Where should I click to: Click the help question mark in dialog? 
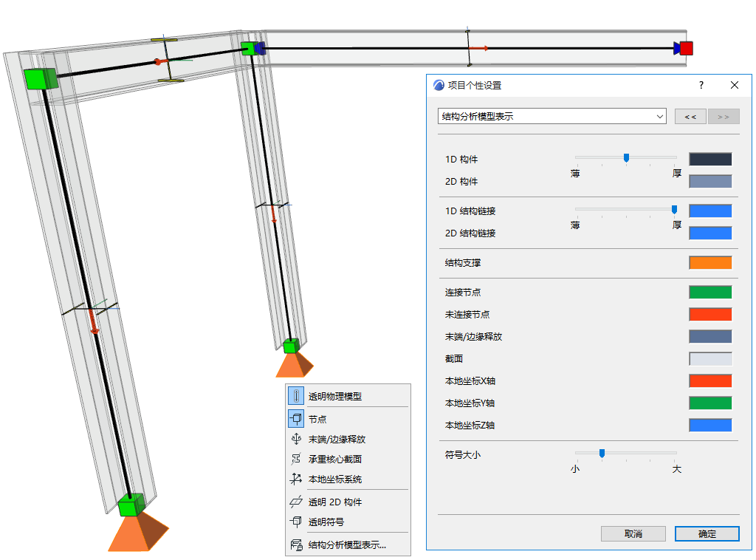coord(701,86)
